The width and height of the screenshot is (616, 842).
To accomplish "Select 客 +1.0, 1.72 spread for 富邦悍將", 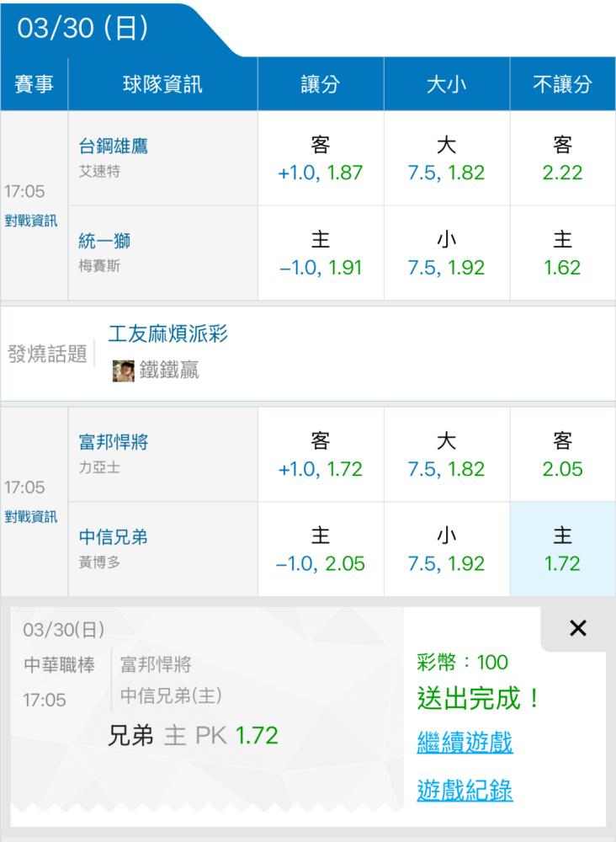I will coord(321,455).
